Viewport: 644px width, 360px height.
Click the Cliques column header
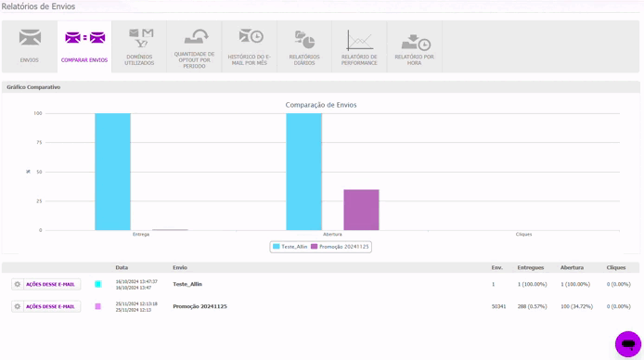(x=616, y=267)
